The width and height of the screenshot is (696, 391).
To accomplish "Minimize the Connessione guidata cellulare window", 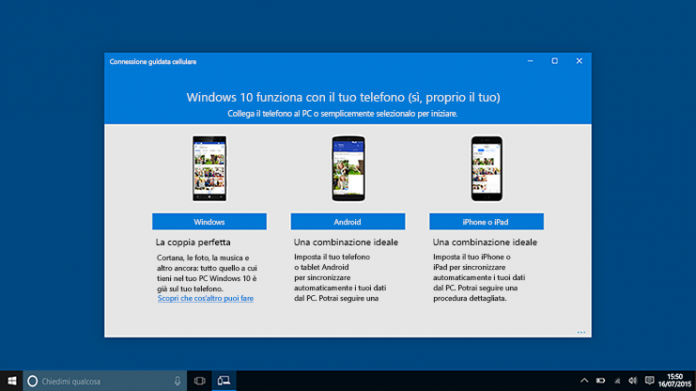I will click(530, 61).
